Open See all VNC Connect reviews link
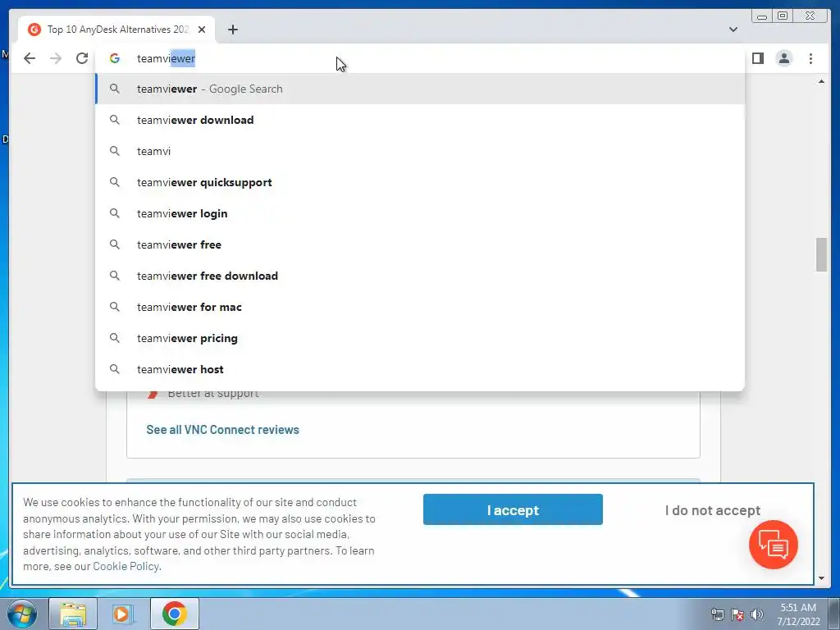The image size is (840, 630). pos(223,430)
